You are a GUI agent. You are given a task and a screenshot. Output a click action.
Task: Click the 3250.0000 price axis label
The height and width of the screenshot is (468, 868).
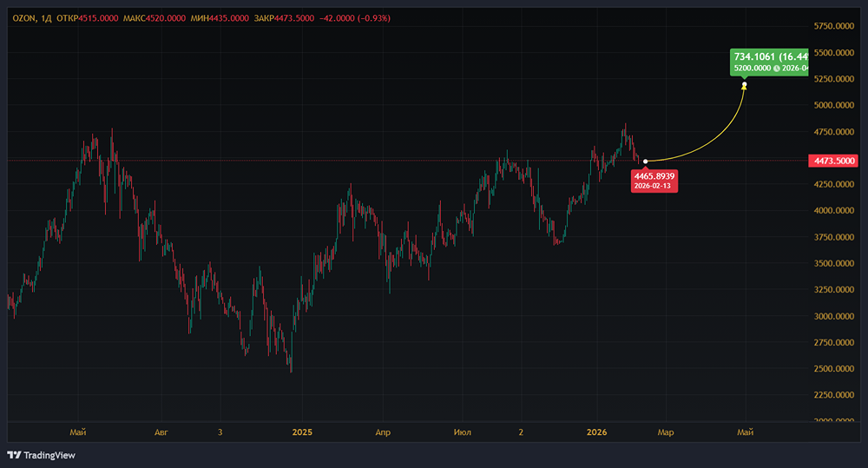(x=833, y=290)
